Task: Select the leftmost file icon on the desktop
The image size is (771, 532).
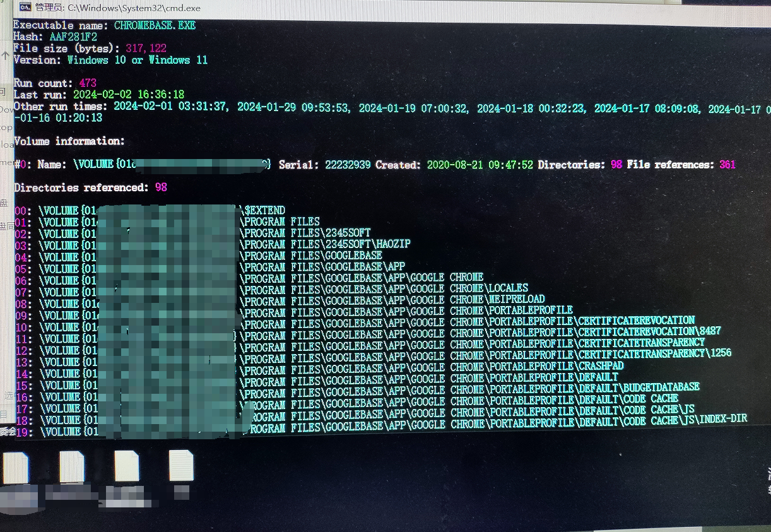Action: [x=15, y=468]
